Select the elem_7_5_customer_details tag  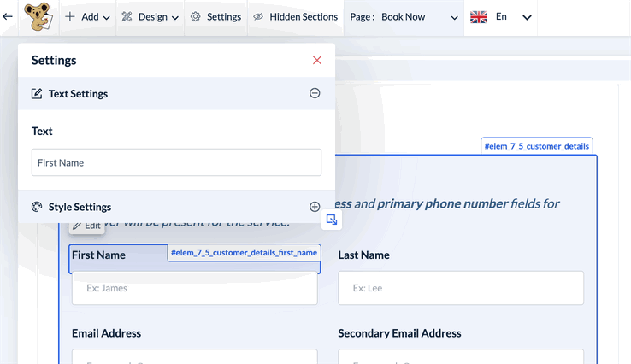tap(537, 146)
